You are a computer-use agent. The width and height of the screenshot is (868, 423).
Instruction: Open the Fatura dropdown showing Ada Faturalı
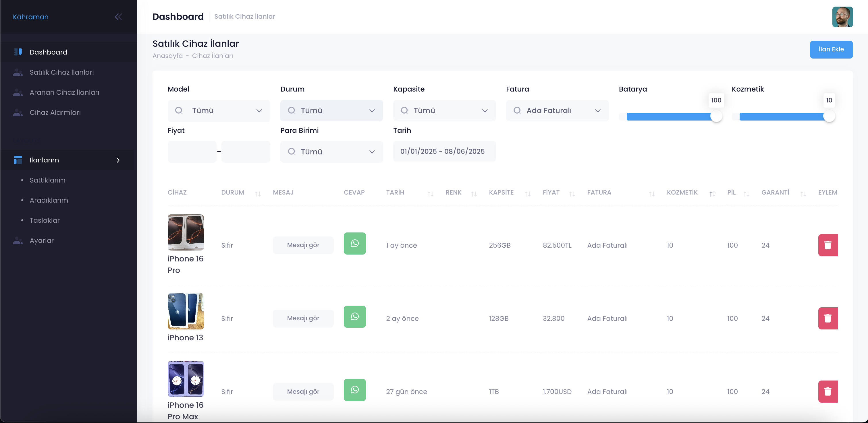click(557, 110)
